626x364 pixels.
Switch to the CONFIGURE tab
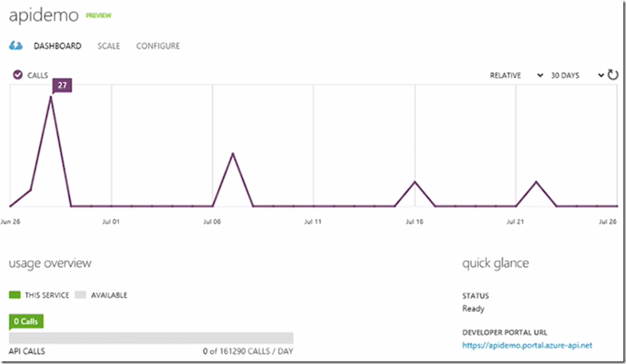coord(158,46)
